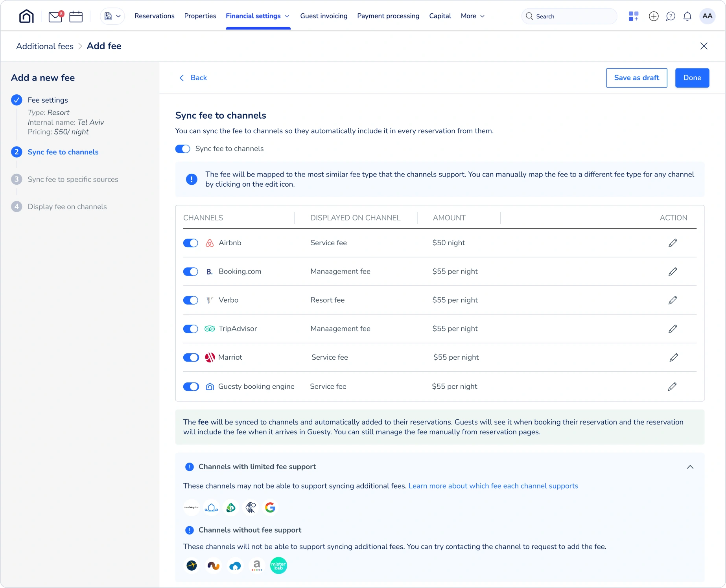
Task: Toggle off the Airbnb channel
Action: point(191,243)
